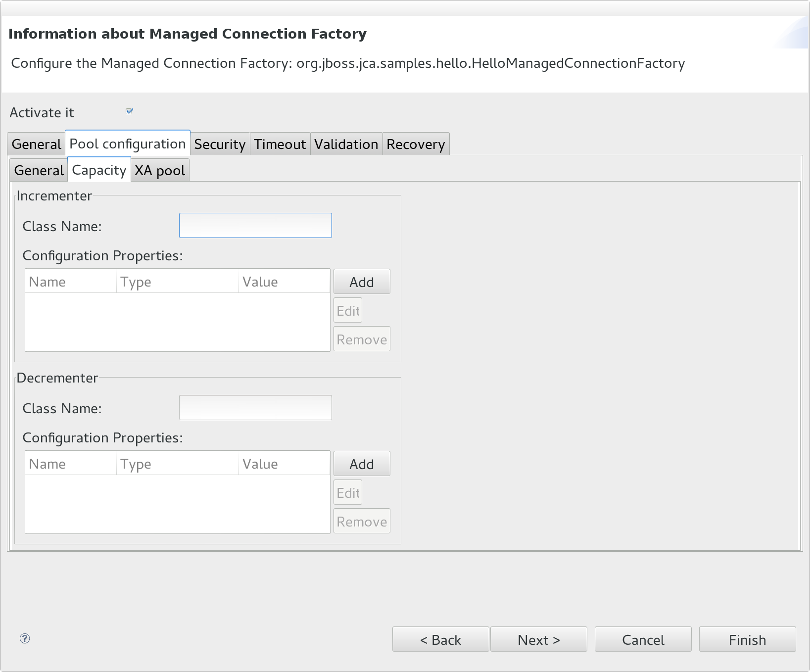The height and width of the screenshot is (672, 810).
Task: Click the Decrementer Class Name field
Action: 255,408
